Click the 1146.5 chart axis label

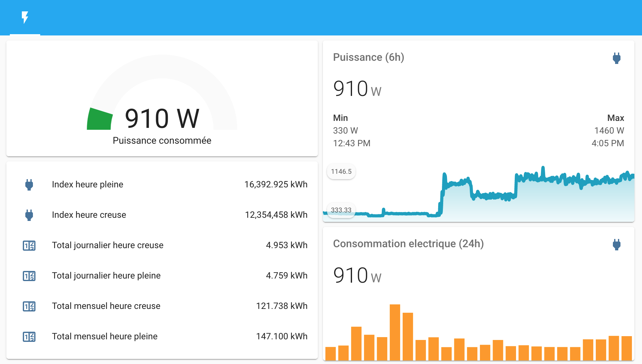coord(341,172)
